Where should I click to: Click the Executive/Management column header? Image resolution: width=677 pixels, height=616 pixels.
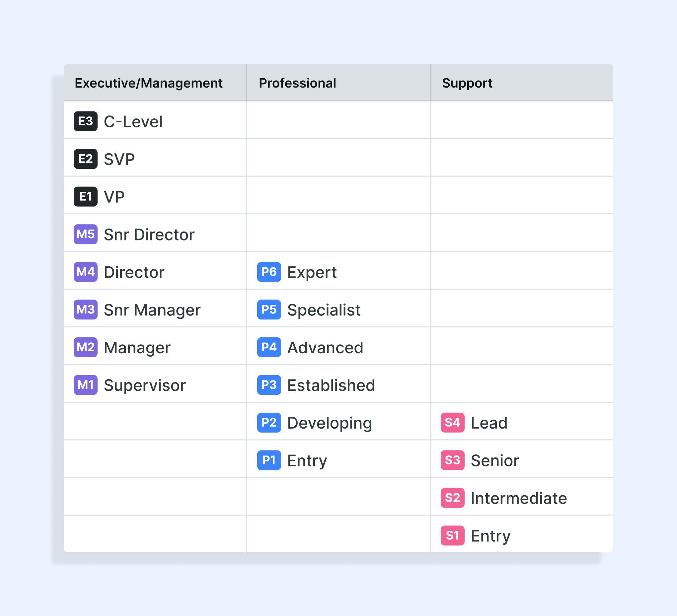tap(148, 83)
